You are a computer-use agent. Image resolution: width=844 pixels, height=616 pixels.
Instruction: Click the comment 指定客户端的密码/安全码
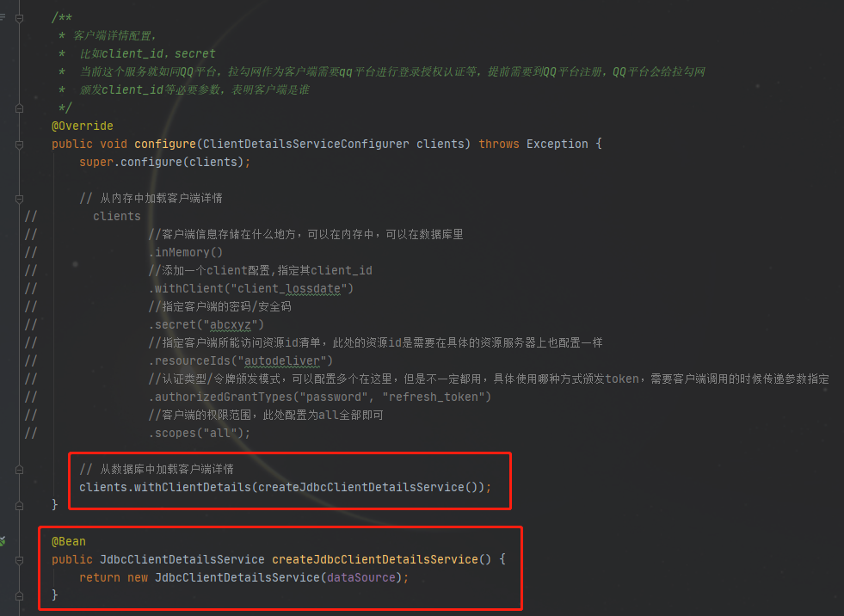point(220,306)
